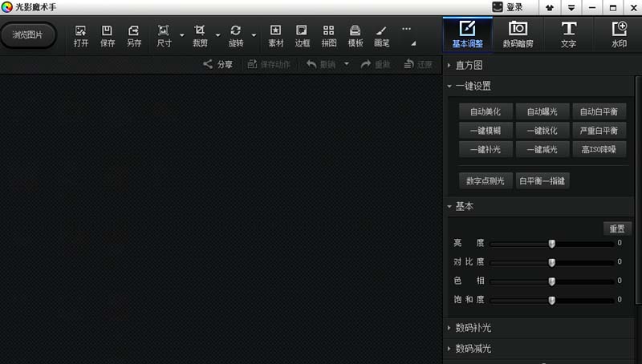The width and height of the screenshot is (642, 364).
Task: Switch to the 基本调整 tab
Action: (x=468, y=34)
